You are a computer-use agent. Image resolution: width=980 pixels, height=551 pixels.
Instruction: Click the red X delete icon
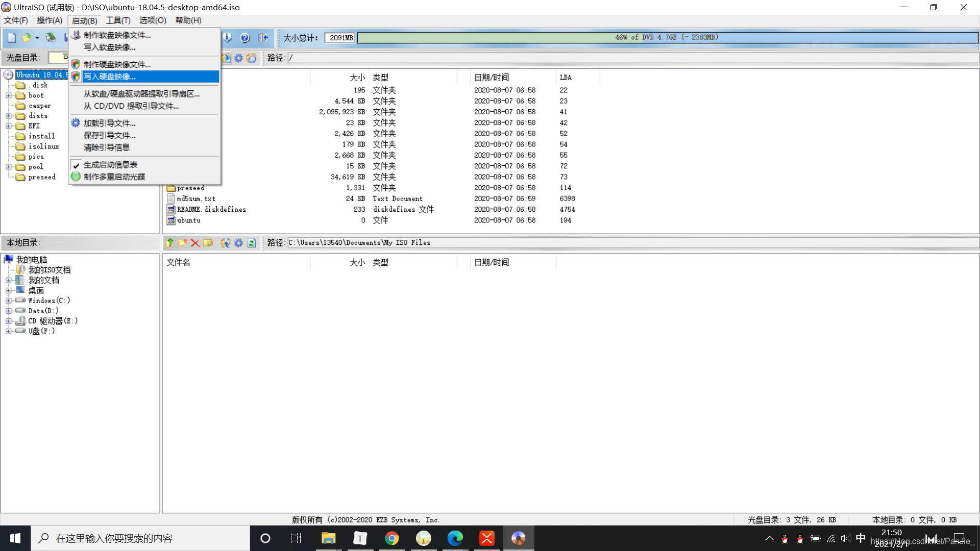click(195, 243)
